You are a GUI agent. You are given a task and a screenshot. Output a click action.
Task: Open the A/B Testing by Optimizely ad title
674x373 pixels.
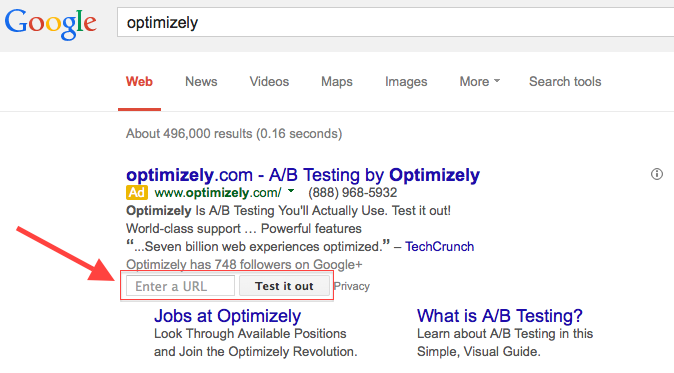[303, 175]
